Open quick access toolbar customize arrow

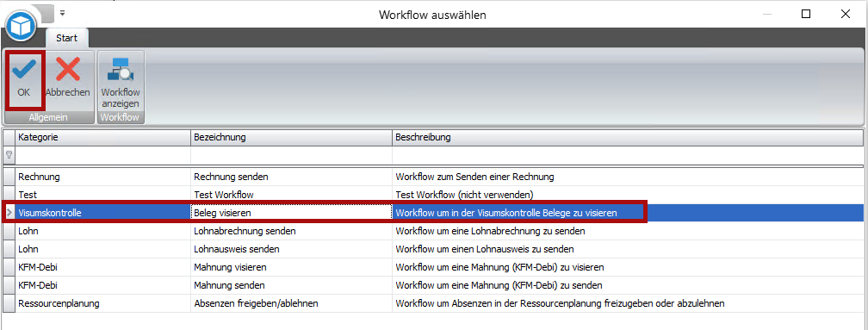pyautogui.click(x=63, y=12)
